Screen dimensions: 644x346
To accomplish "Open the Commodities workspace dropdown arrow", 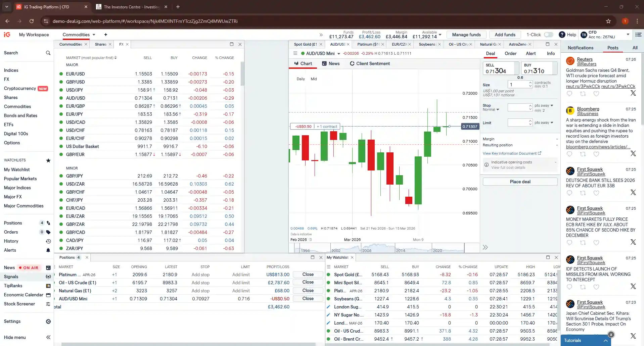I will click(x=94, y=35).
